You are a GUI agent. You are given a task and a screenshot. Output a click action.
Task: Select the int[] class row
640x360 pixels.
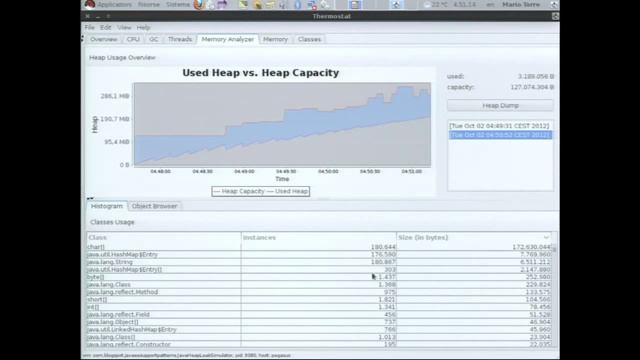[x=319, y=307]
